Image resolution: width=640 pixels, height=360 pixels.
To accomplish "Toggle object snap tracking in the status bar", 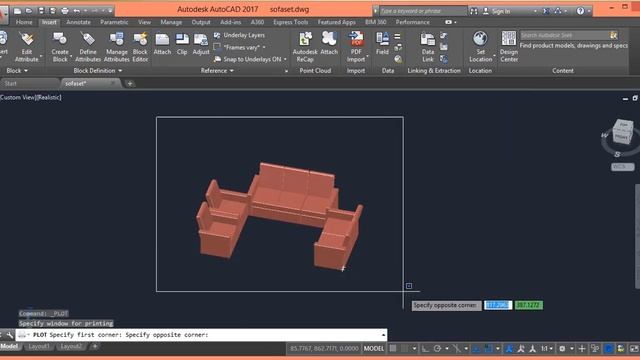I will 476,349.
